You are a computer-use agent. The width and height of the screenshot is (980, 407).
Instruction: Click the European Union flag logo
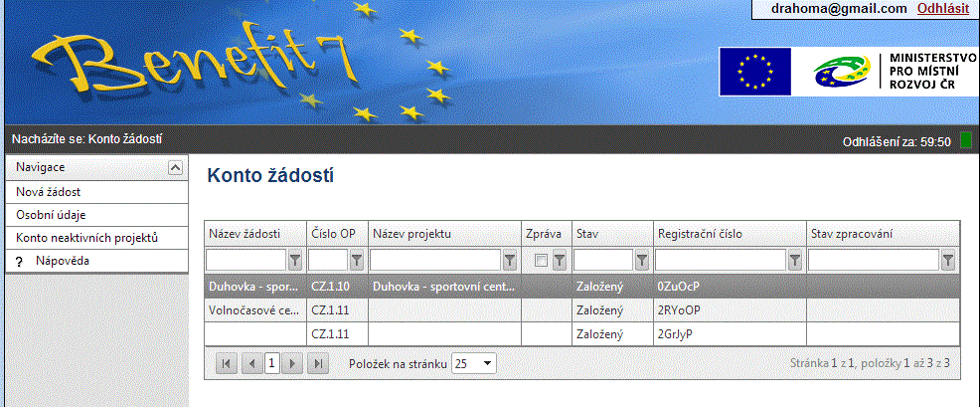754,72
